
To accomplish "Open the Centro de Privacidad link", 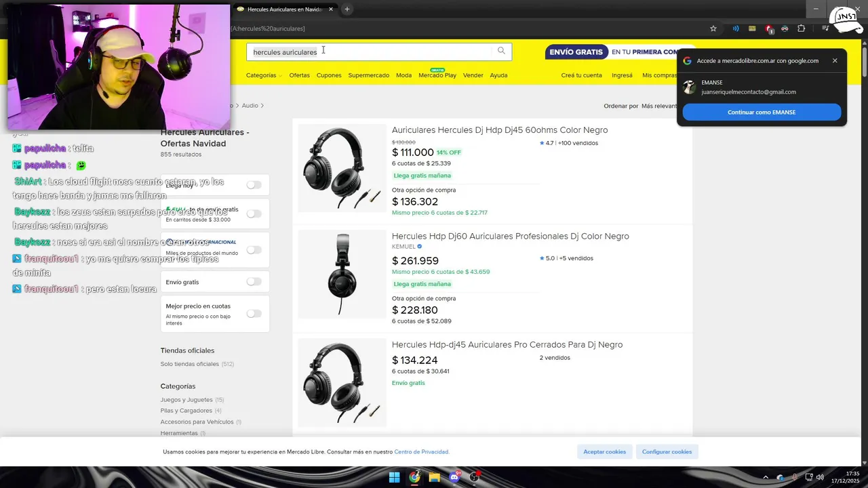I will tap(422, 451).
